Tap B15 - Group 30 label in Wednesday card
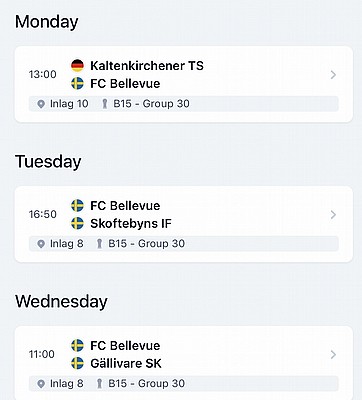 click(146, 384)
